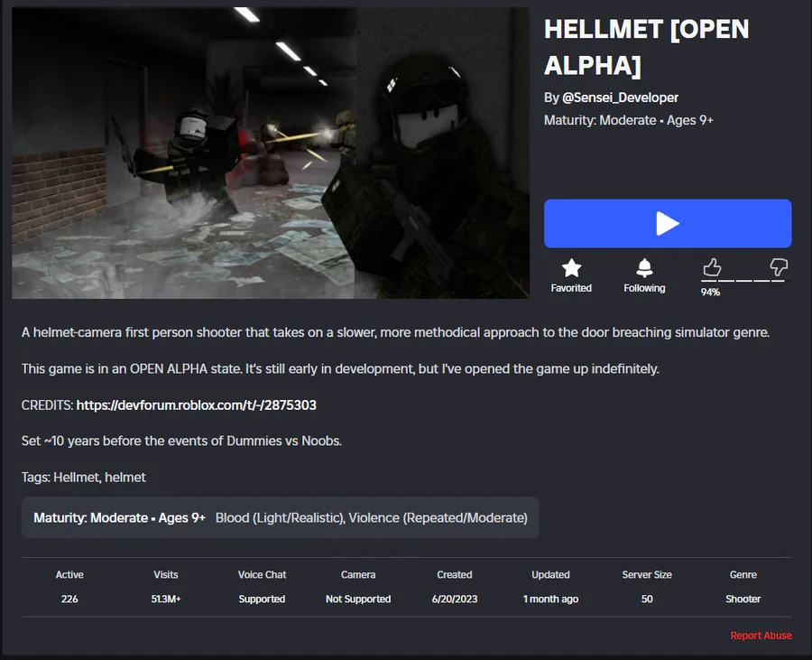Click the game screenshot thumbnail image
The image size is (812, 660).
click(x=271, y=153)
